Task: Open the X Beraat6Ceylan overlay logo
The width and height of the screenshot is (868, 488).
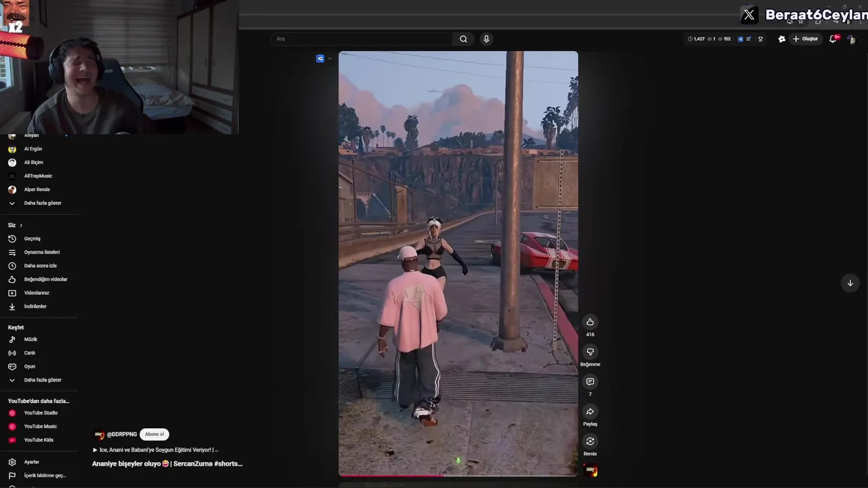Action: [x=749, y=14]
